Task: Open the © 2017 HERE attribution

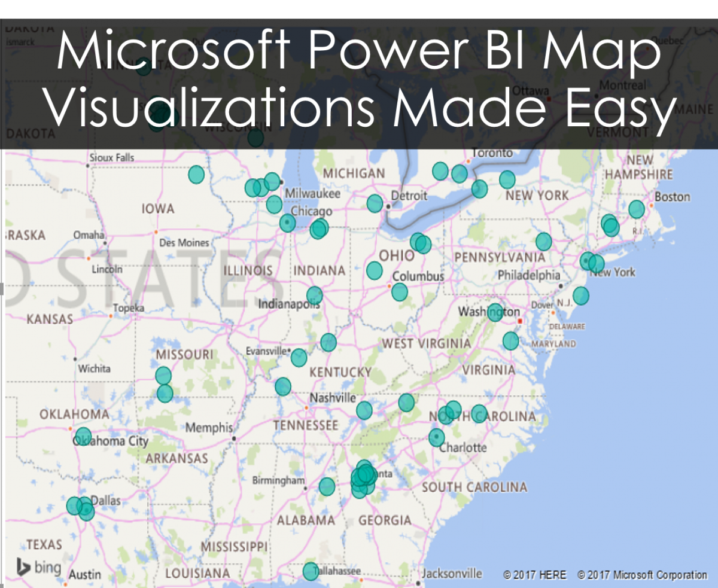Action: 535,575
